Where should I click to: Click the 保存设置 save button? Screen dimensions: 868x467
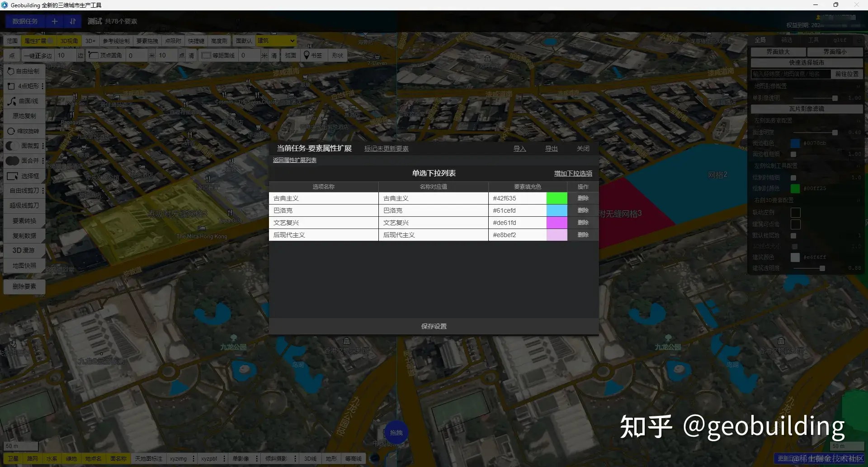click(434, 326)
